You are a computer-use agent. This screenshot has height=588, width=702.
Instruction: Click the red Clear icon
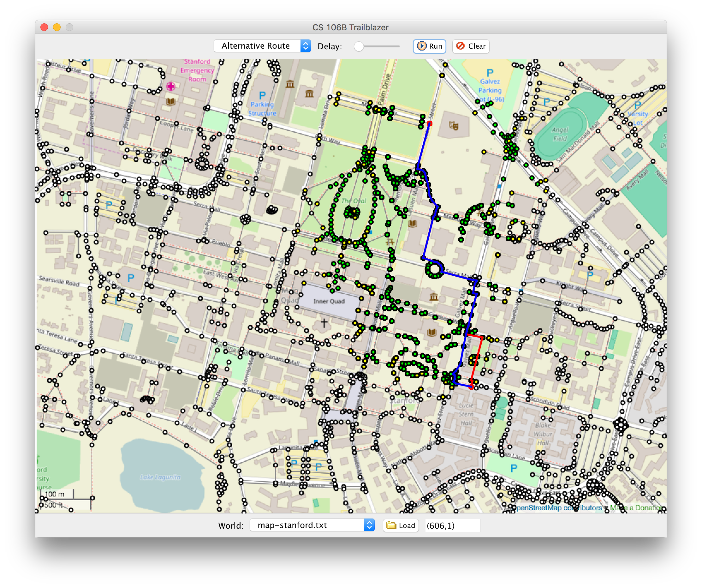pos(460,46)
